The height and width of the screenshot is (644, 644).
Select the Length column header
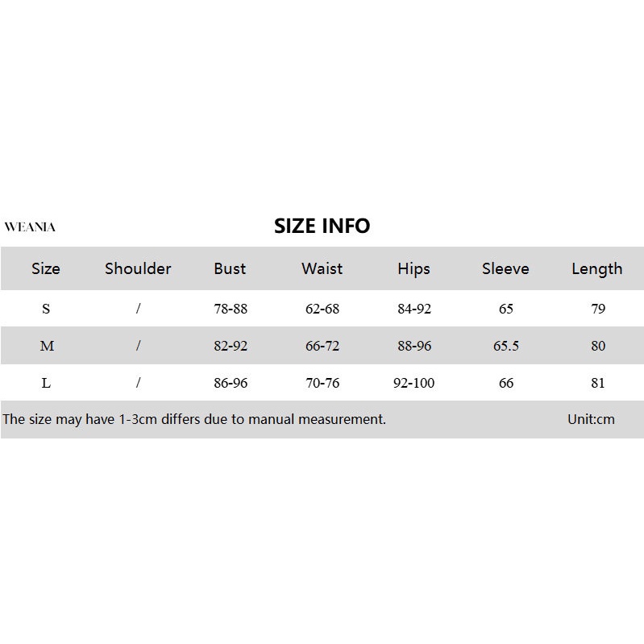596,268
